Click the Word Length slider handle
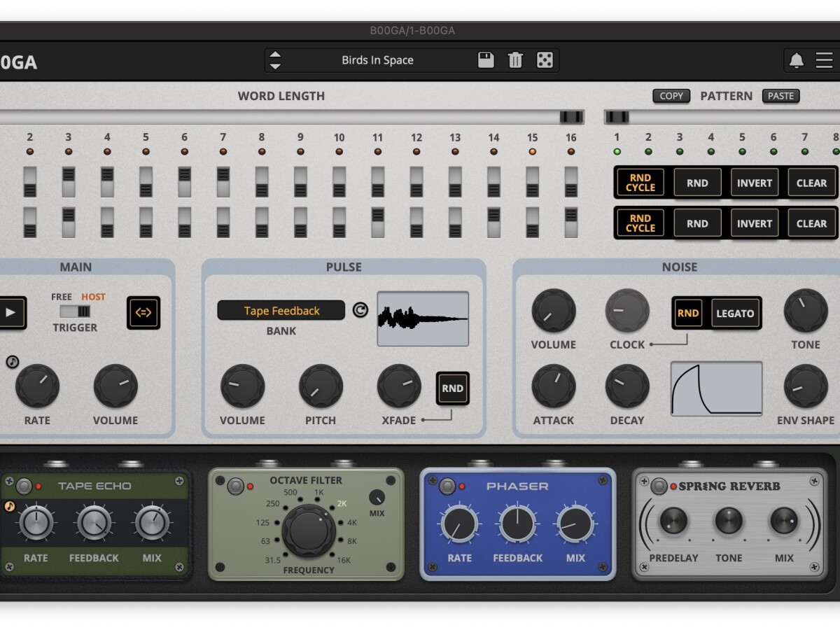The width and height of the screenshot is (840, 630). pyautogui.click(x=571, y=117)
